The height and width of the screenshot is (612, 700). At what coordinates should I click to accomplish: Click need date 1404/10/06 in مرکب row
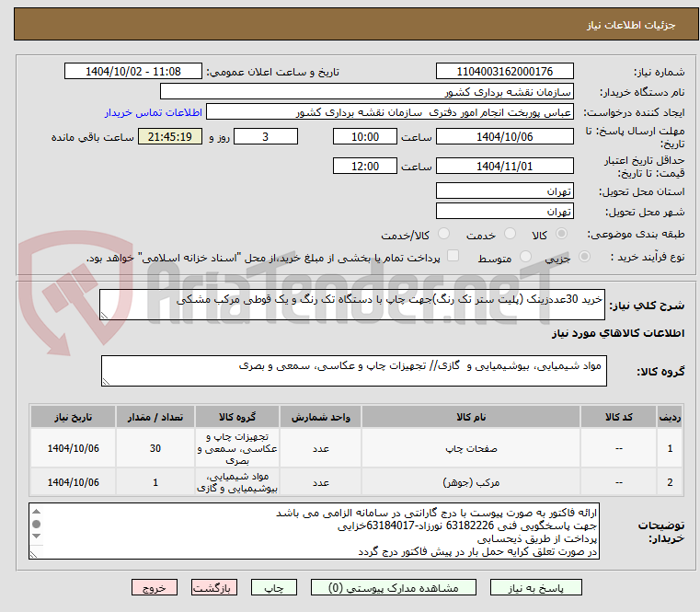pos(74,482)
